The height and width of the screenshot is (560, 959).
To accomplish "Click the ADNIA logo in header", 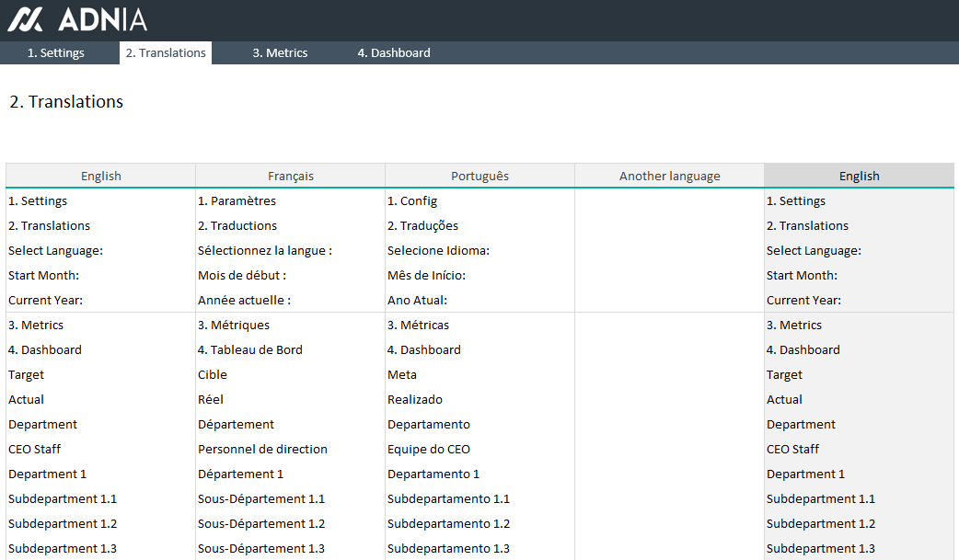I will coord(77,19).
